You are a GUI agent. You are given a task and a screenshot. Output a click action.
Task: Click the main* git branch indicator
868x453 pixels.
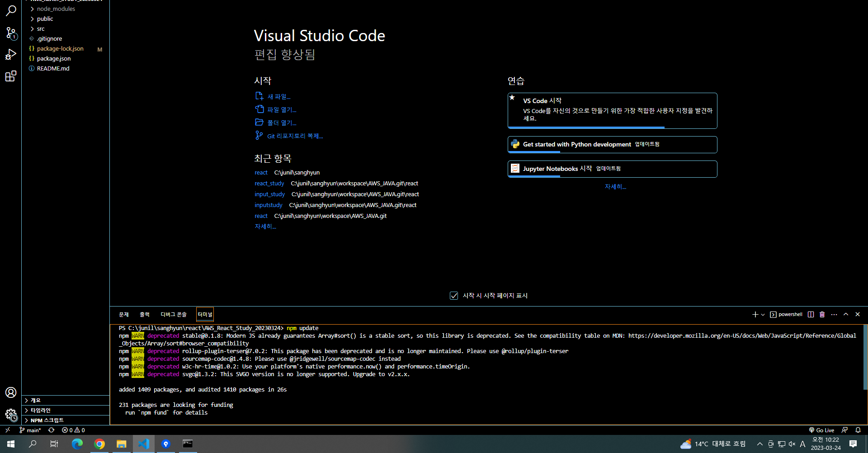click(x=30, y=430)
